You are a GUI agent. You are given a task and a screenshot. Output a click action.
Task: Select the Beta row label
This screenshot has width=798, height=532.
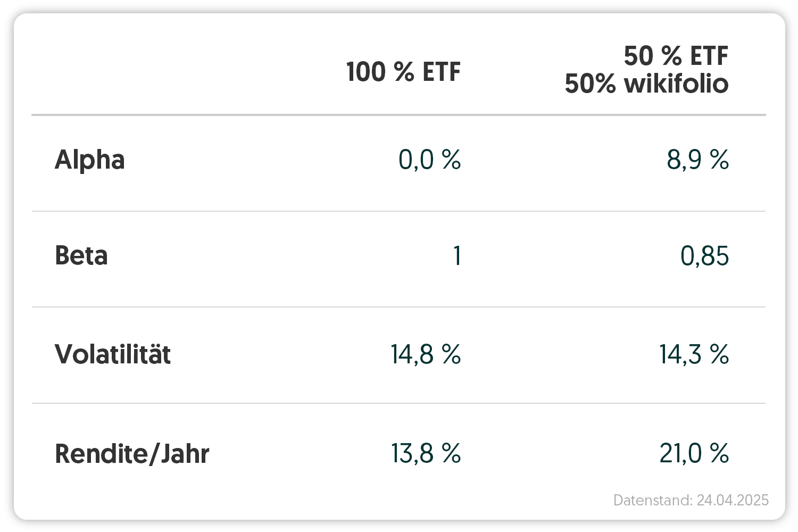pyautogui.click(x=81, y=256)
